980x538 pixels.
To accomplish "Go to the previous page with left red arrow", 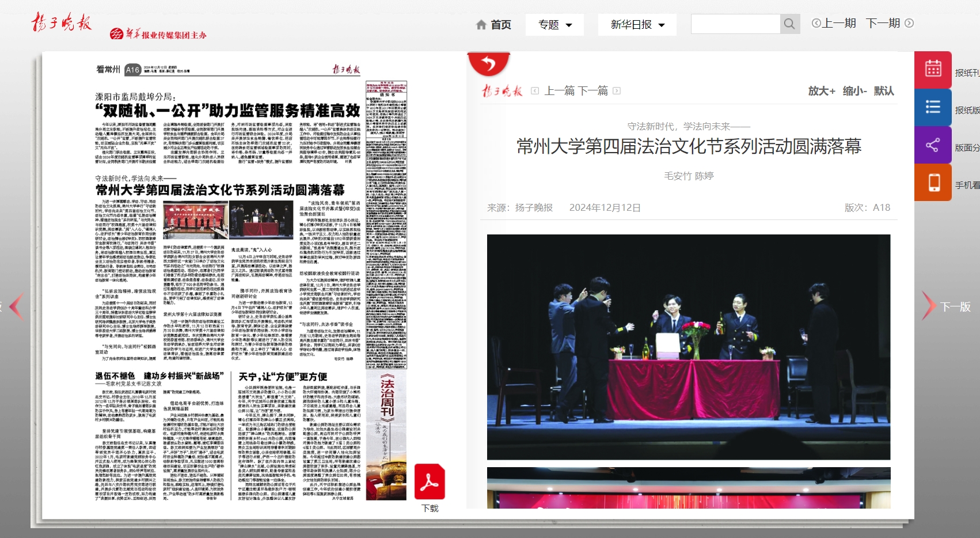I will 16,306.
